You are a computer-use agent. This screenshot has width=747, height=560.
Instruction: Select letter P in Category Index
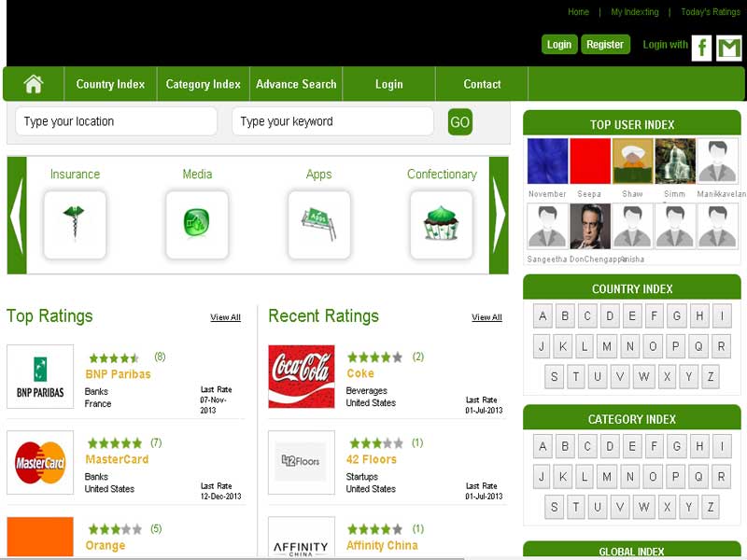click(675, 477)
